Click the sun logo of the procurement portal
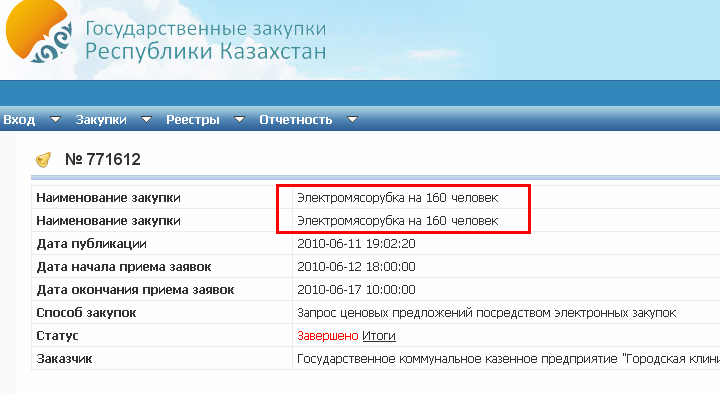 click(x=39, y=31)
